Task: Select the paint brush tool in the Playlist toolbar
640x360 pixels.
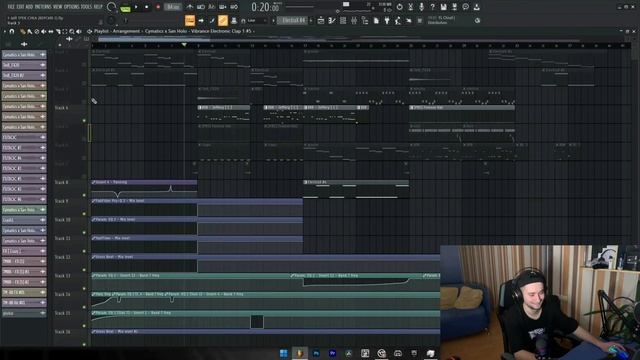Action: point(29,31)
